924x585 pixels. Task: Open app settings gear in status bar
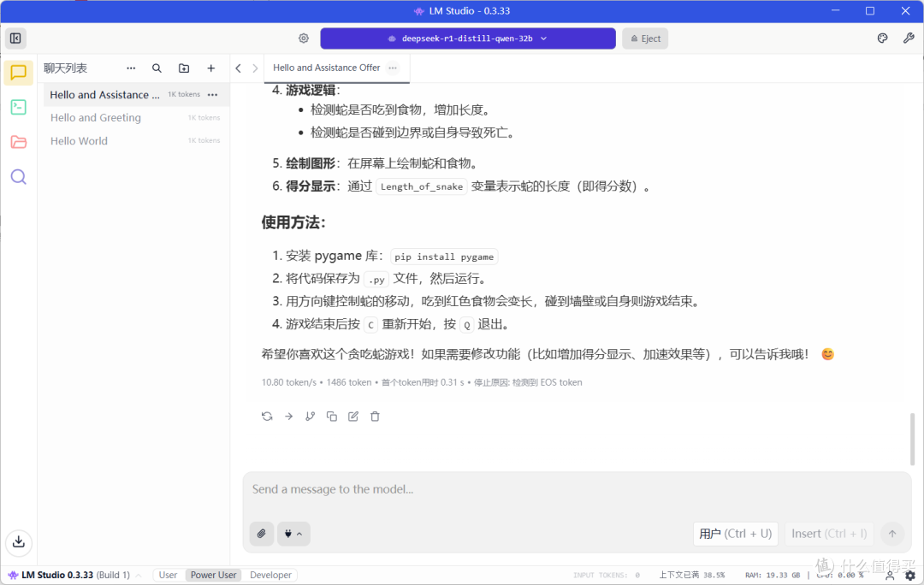(910, 575)
